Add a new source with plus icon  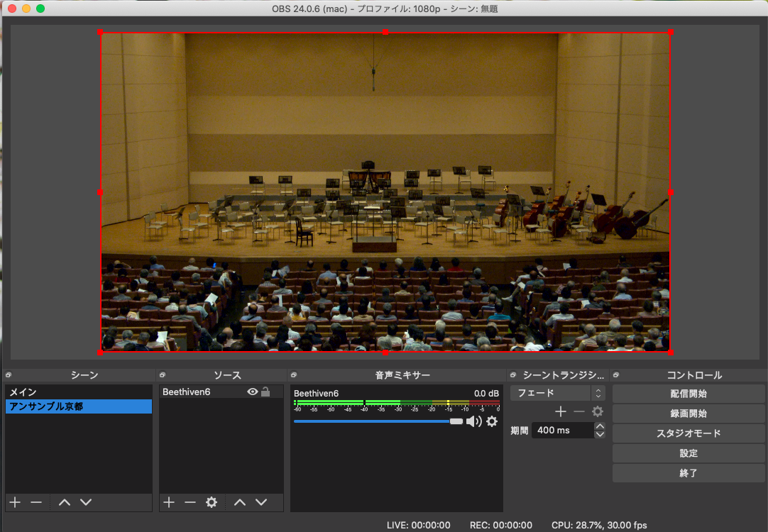(x=169, y=502)
